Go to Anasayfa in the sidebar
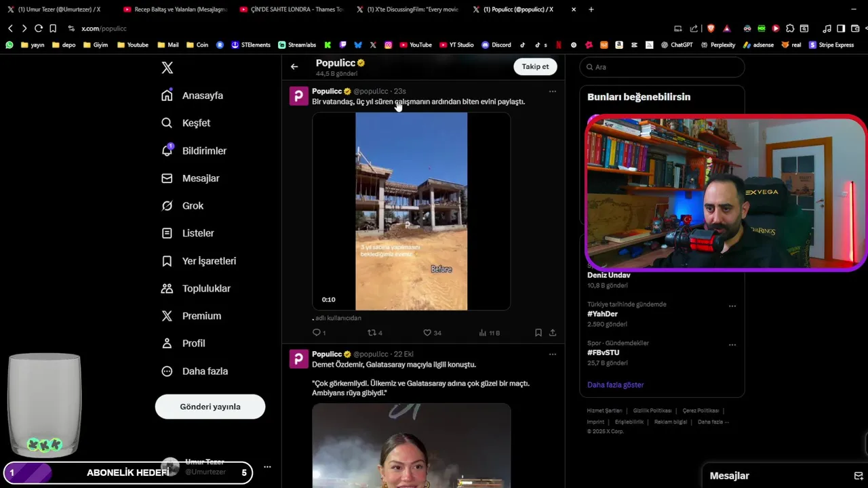The image size is (868, 488). pyautogui.click(x=192, y=96)
